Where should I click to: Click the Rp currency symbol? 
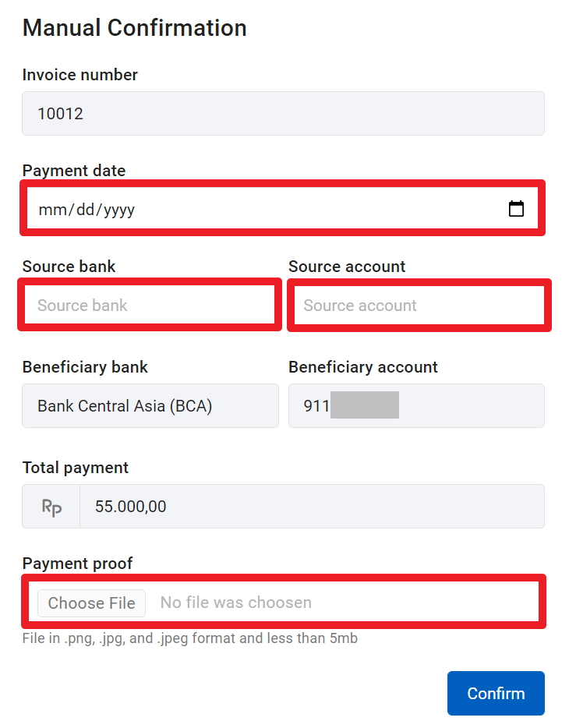tap(51, 507)
